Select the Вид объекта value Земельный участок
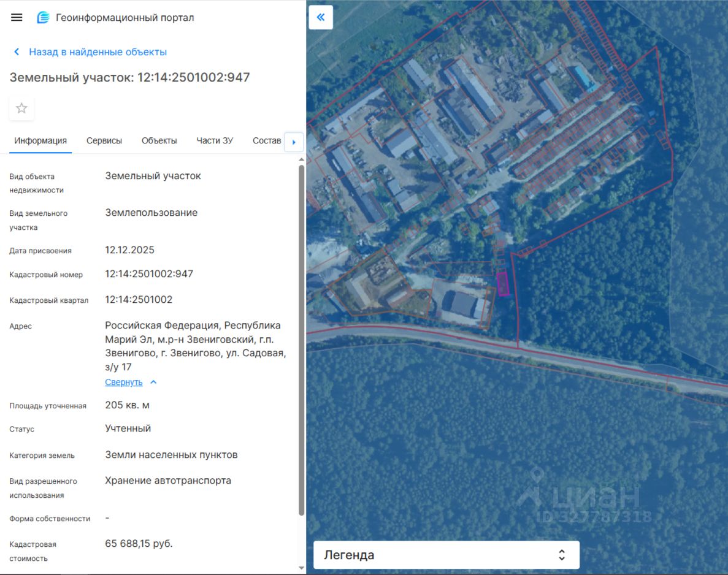 coord(153,176)
